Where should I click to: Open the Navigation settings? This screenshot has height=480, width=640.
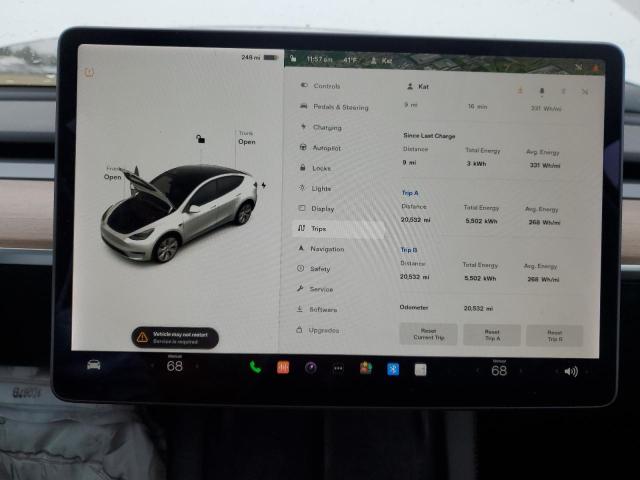321,249
